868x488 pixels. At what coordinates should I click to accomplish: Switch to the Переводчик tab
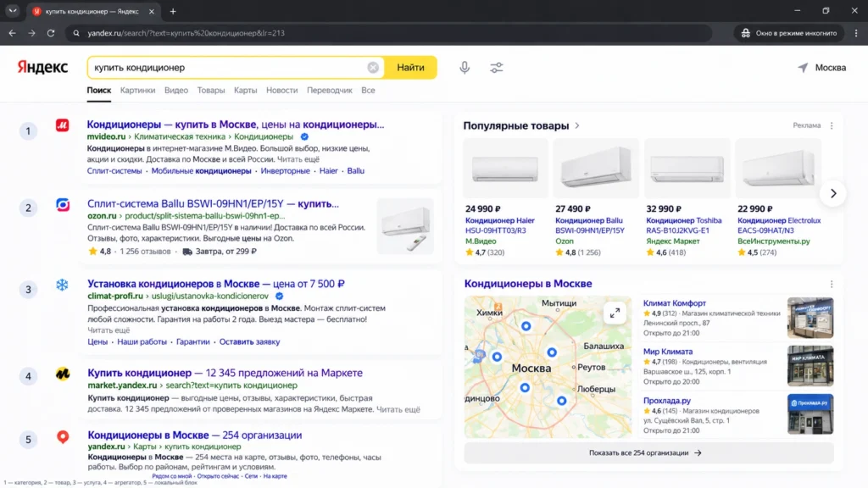point(330,90)
